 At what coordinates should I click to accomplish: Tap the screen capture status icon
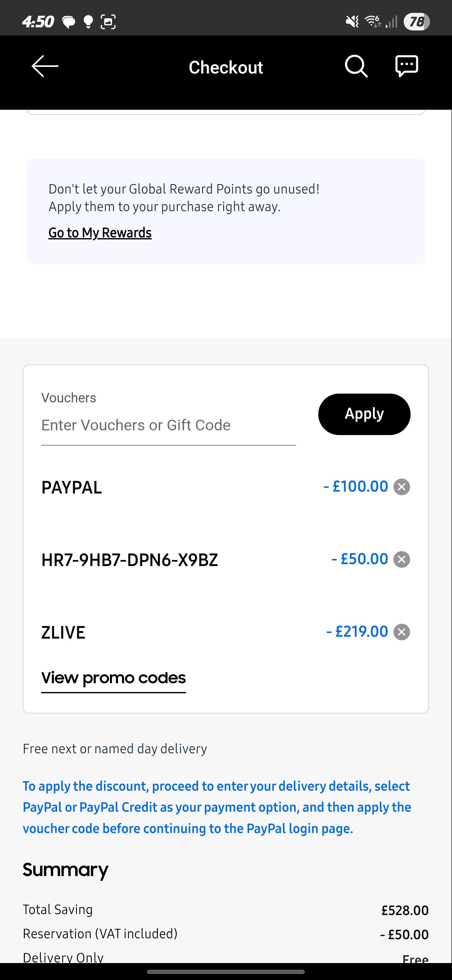(108, 22)
